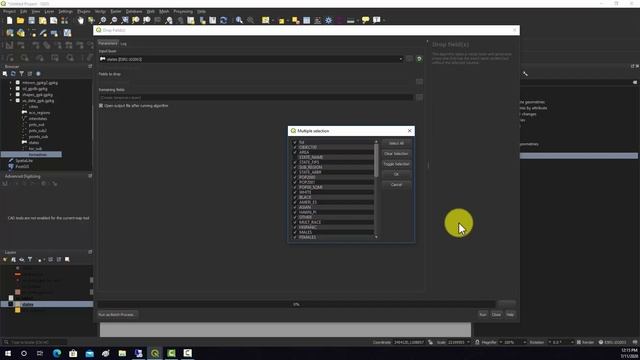Toggle the Render checkbox in status bar
Viewport: 640px width, 360px height.
tap(579, 342)
